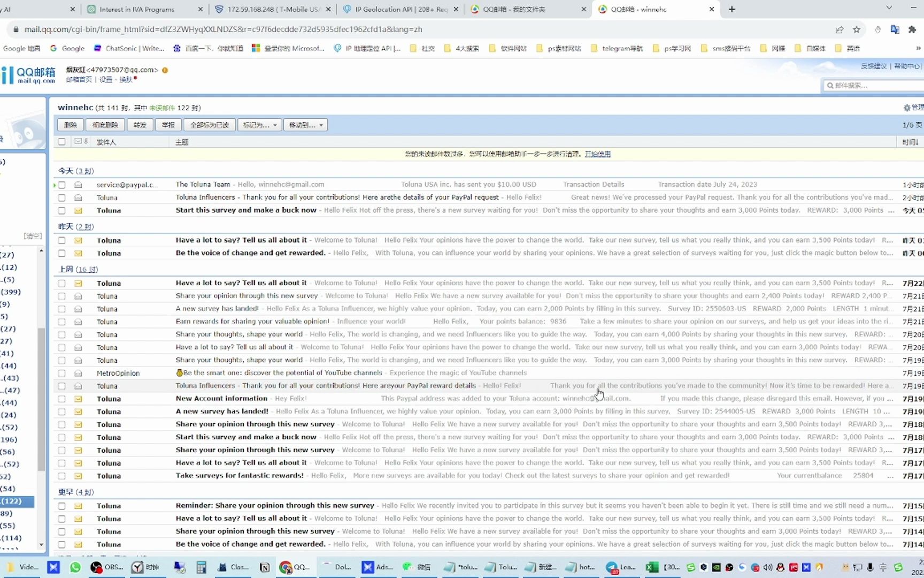Click the envelope icon in the service@paypal row

pos(78,185)
